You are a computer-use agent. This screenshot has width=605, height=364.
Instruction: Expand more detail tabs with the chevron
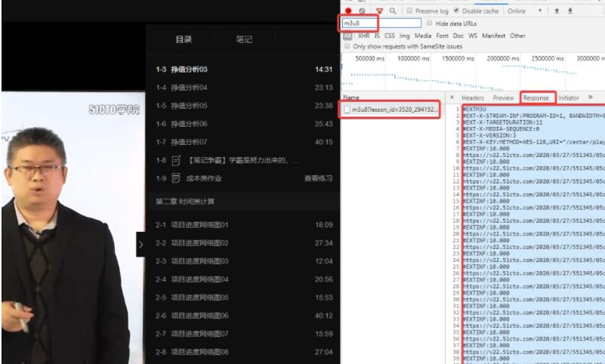pos(590,97)
